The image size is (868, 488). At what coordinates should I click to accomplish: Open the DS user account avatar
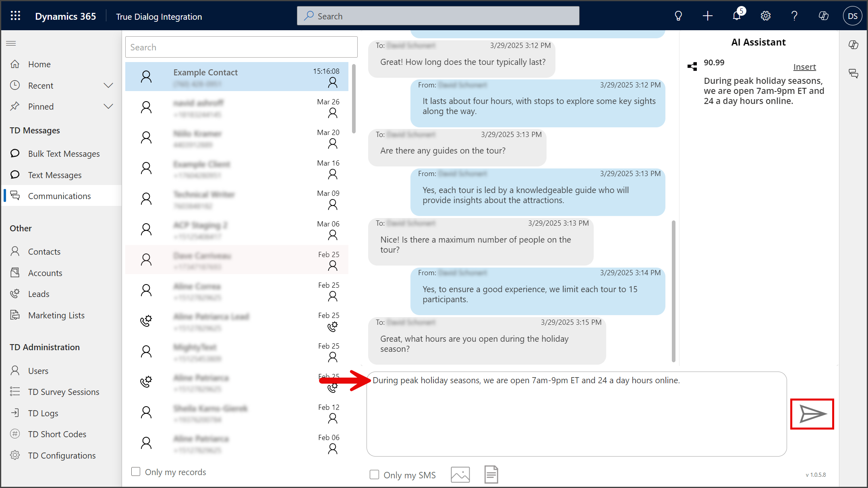click(x=852, y=16)
